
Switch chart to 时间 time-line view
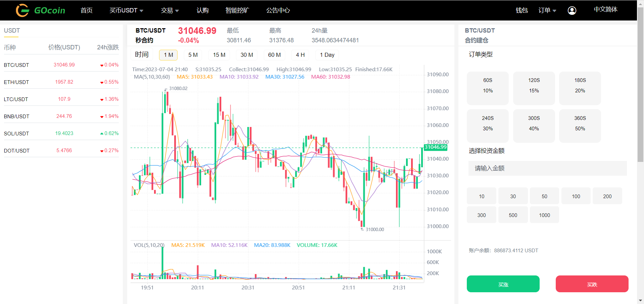pos(142,54)
